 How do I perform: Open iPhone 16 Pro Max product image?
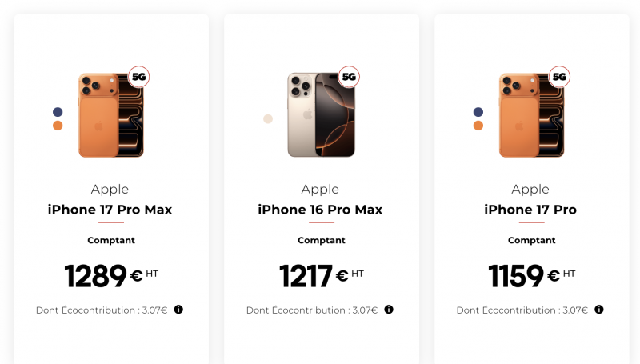click(x=321, y=114)
